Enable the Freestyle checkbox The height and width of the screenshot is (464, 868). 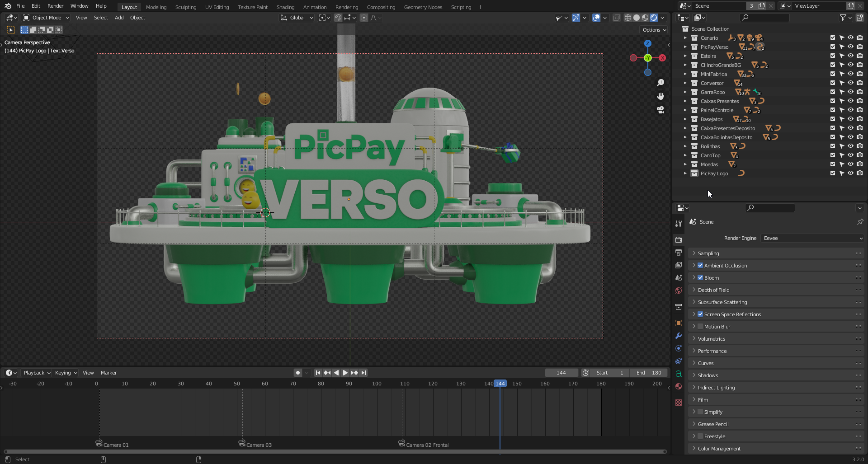700,436
